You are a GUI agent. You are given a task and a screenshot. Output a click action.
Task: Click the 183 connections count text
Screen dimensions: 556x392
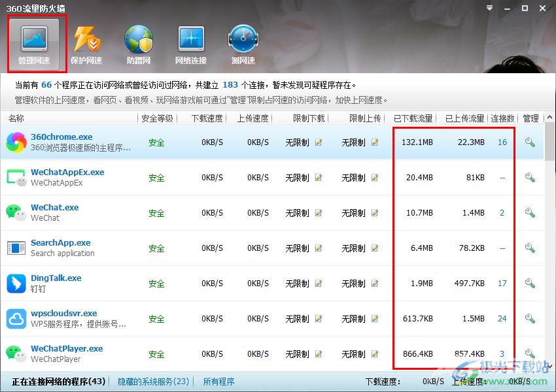tap(230, 85)
